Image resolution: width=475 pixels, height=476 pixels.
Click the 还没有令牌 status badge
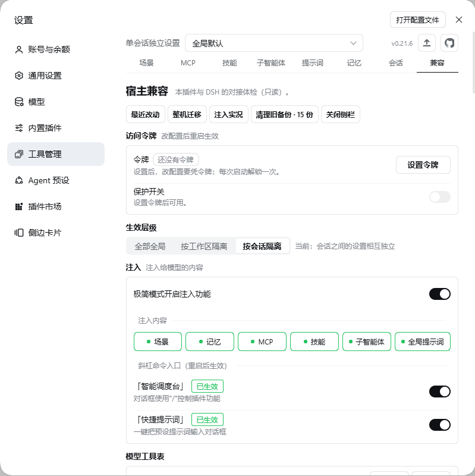(x=176, y=159)
